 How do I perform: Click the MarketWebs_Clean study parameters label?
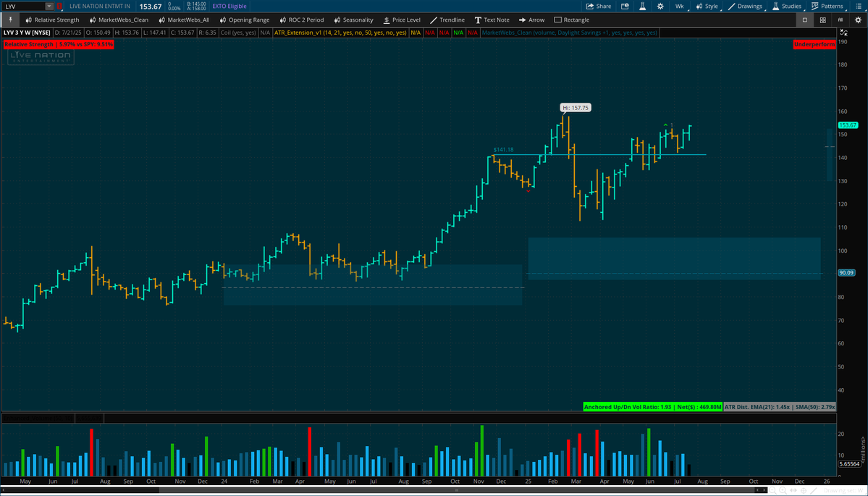(x=570, y=33)
